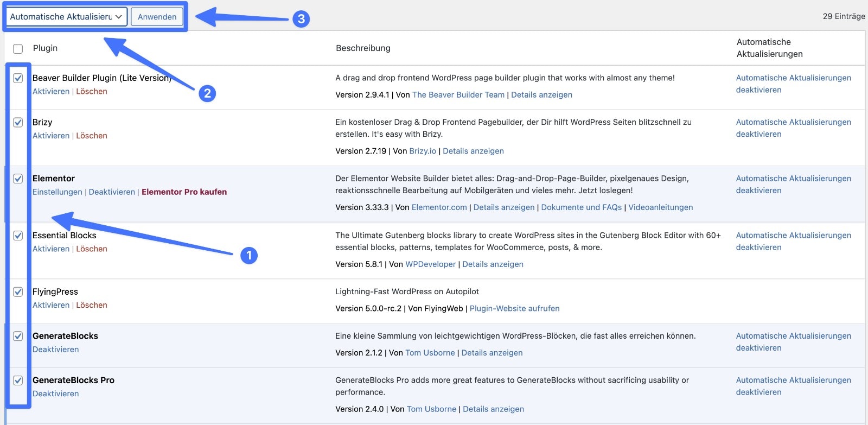Uncheck the Beaver Builder Plugin checkbox
This screenshot has height=425, width=868.
coord(18,78)
